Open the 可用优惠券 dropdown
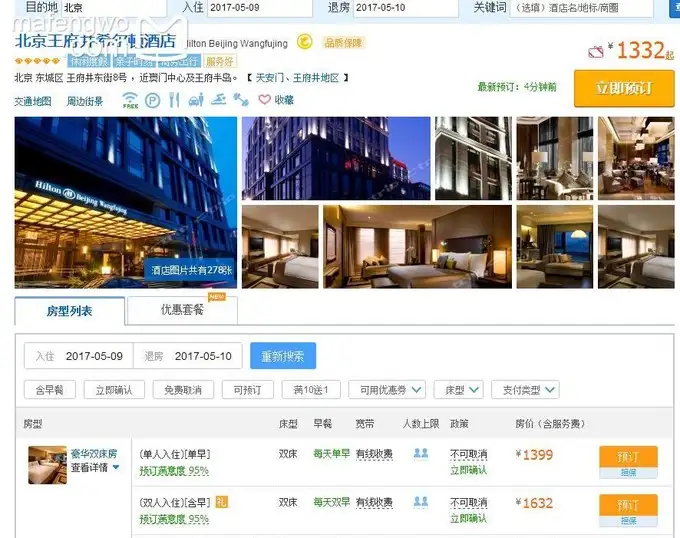Viewport: 680px width, 538px height. pos(387,390)
